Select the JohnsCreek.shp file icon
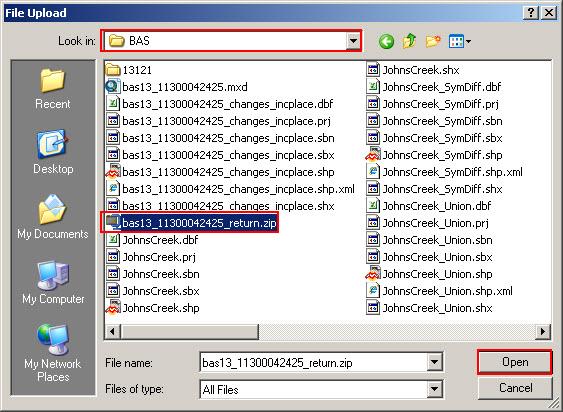Viewport: 563px width, 412px height. coord(113,308)
